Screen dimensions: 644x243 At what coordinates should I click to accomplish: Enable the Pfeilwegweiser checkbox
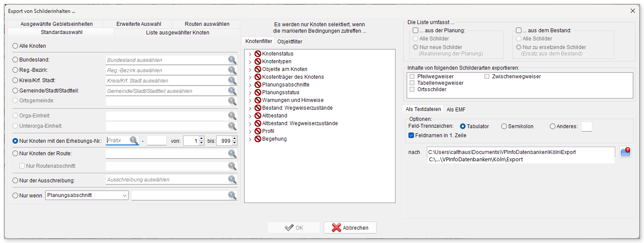[x=412, y=77]
